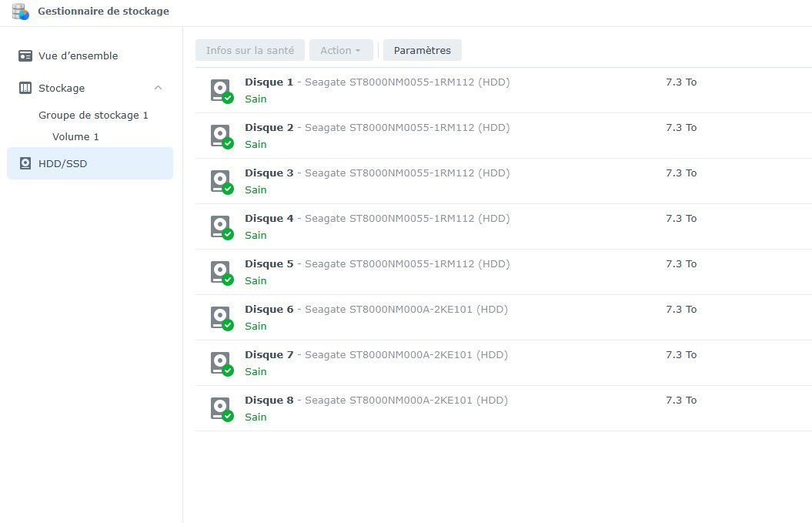Open the Paramètres button
The image size is (812, 523).
(x=422, y=50)
